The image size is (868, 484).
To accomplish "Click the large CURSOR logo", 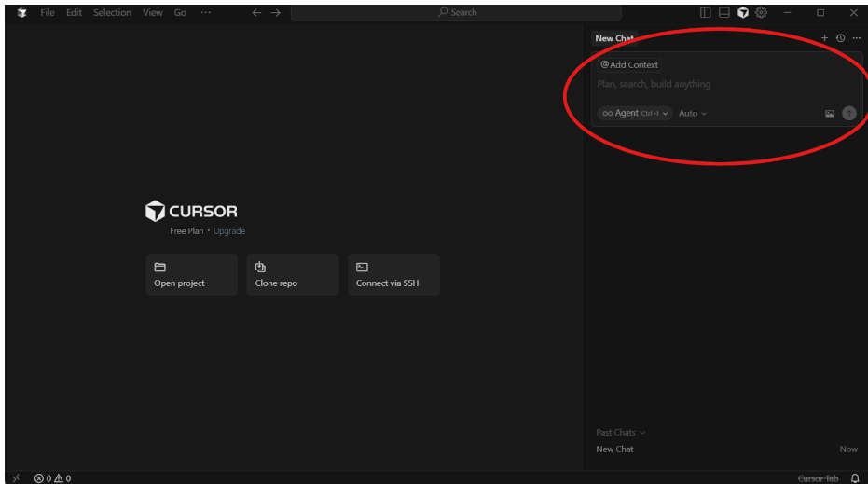I will 191,211.
